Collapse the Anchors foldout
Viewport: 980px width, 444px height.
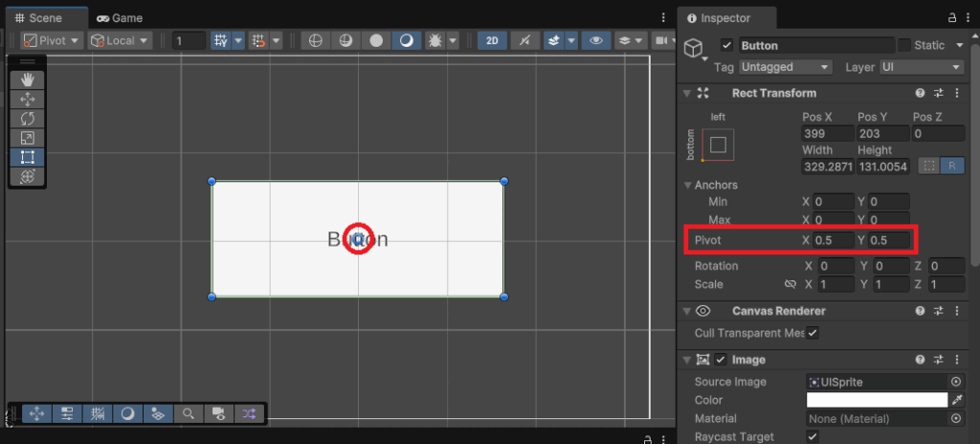[688, 185]
